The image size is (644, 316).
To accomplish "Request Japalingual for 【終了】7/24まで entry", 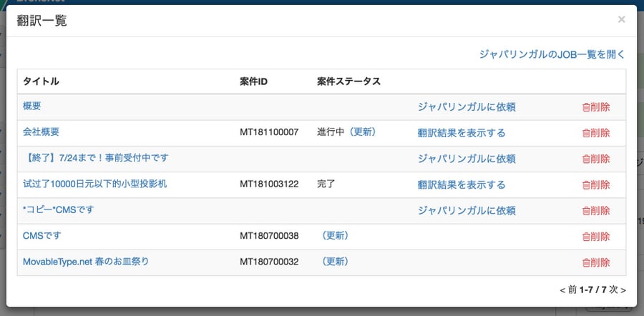I will tap(467, 159).
